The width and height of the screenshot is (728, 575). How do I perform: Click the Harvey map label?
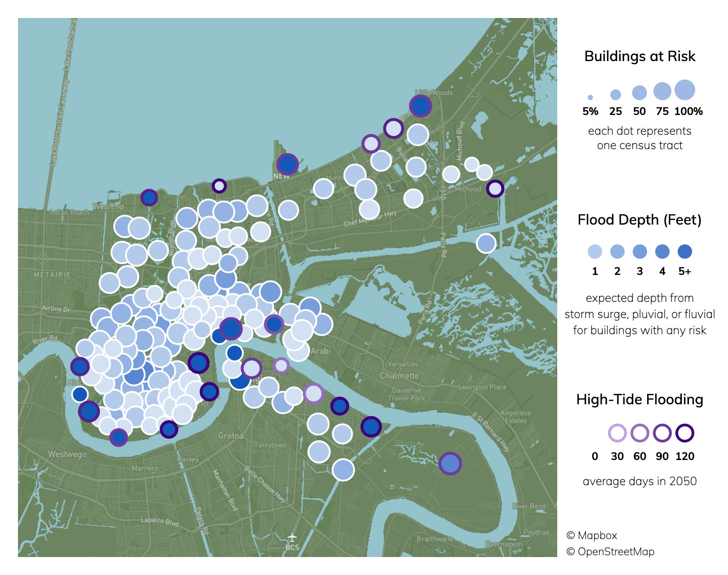(187, 460)
